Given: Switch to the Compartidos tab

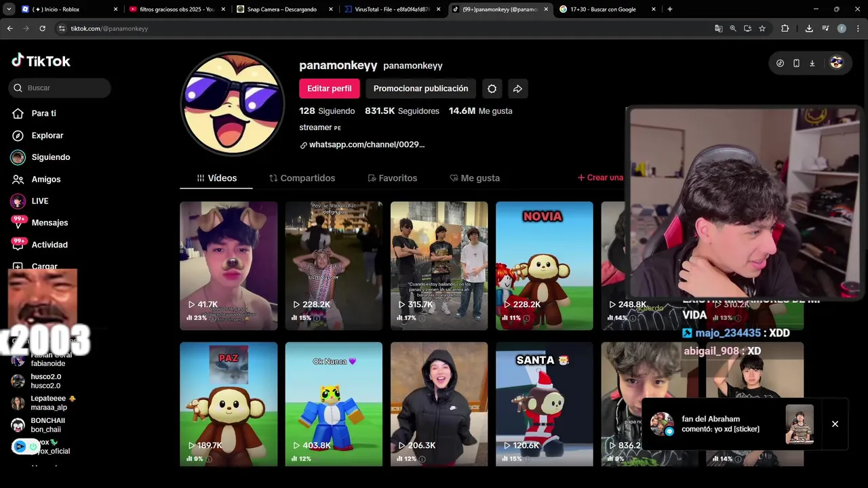Looking at the screenshot, I should pyautogui.click(x=302, y=178).
